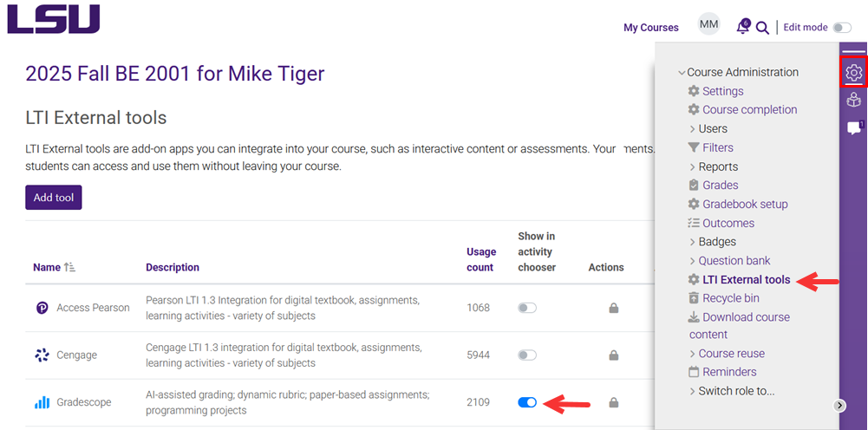Open the MM user avatar menu

(x=708, y=24)
